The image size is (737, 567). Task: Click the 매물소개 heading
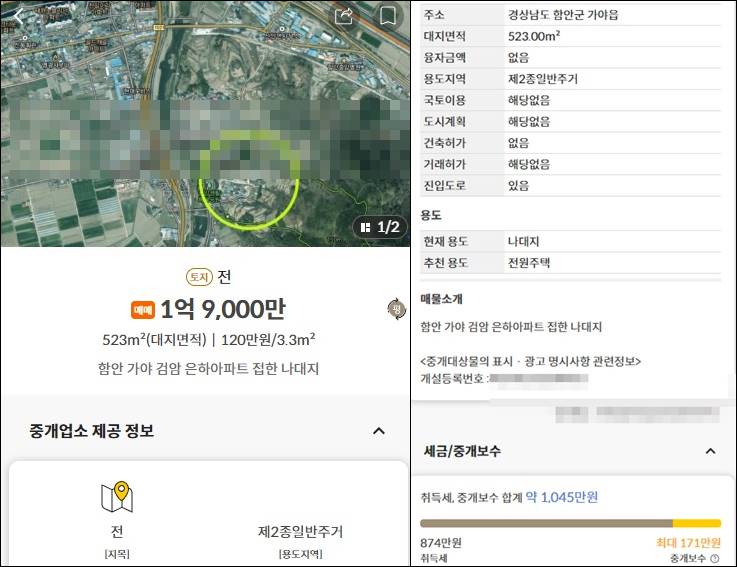[x=441, y=299]
